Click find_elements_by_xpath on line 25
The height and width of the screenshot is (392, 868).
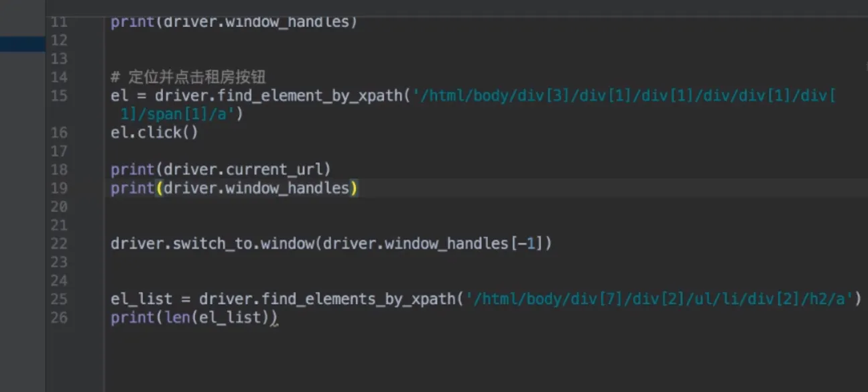point(358,299)
